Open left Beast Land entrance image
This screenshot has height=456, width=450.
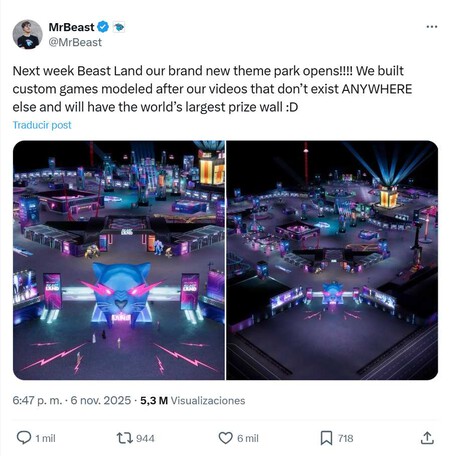(119, 260)
